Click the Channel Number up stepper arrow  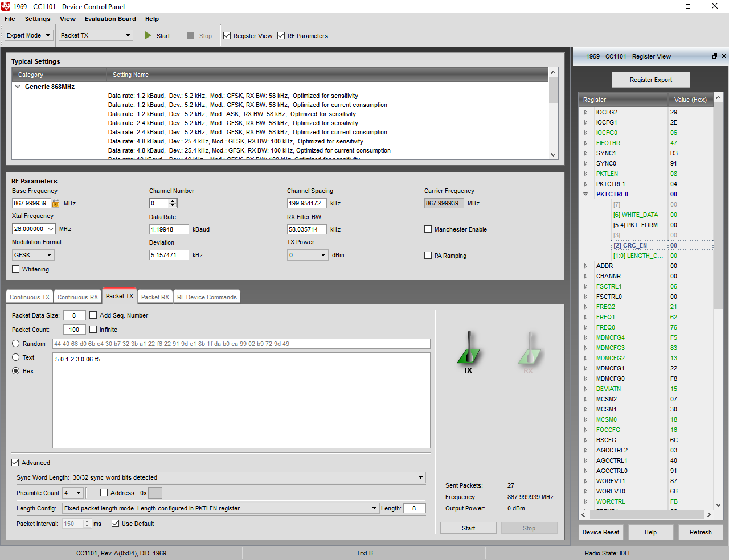pyautogui.click(x=172, y=200)
